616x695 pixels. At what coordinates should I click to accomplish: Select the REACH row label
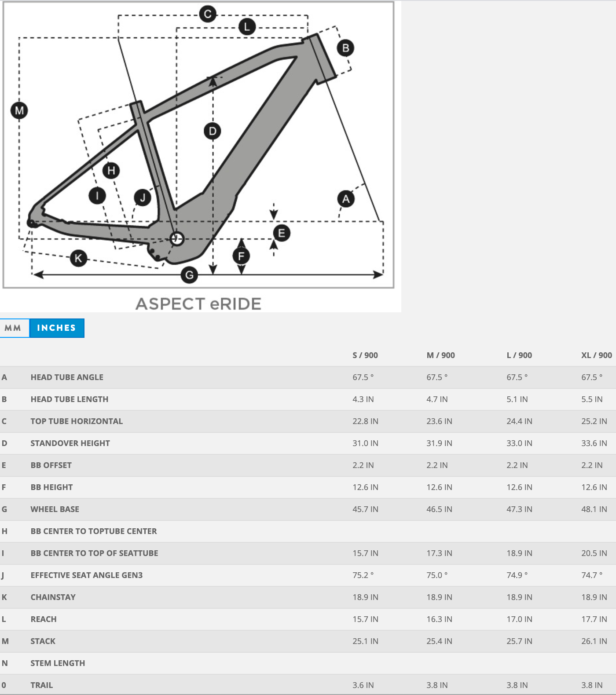44,619
